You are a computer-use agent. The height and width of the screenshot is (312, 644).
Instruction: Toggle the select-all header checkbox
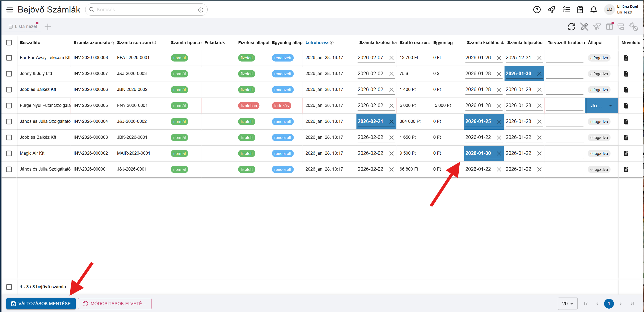click(9, 43)
